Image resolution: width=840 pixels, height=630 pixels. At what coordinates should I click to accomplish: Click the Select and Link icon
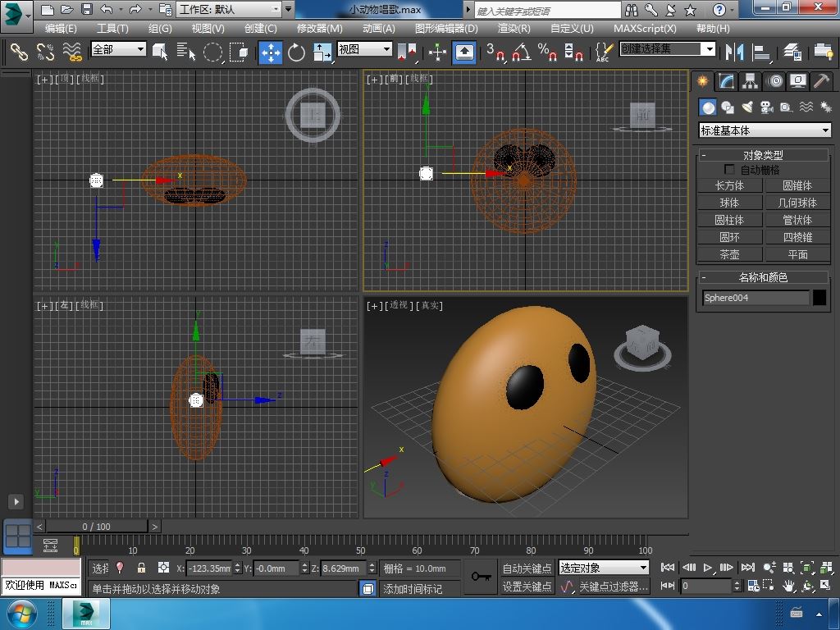tap(18, 52)
